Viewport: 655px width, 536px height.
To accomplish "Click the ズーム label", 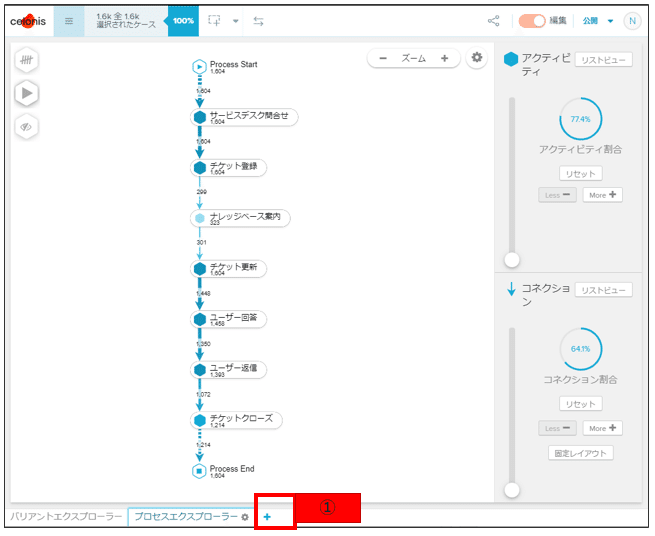I will pyautogui.click(x=414, y=58).
